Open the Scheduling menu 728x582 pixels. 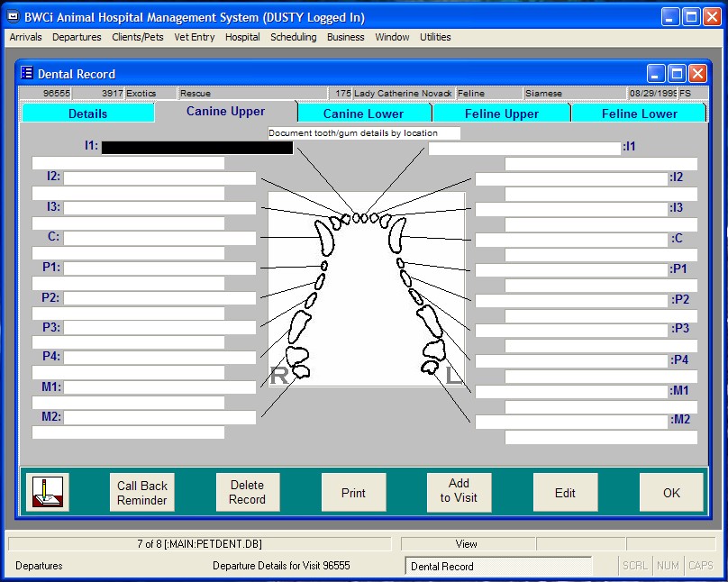(x=294, y=37)
